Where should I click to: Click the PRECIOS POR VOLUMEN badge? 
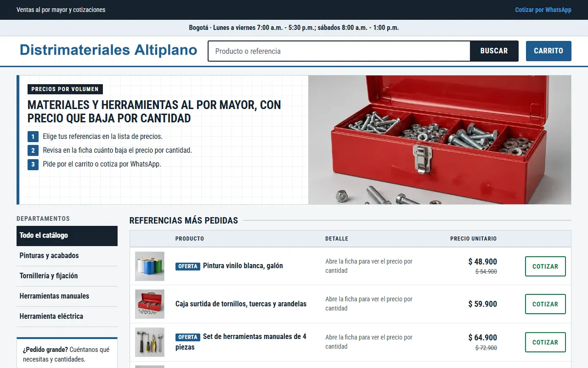pyautogui.click(x=65, y=89)
